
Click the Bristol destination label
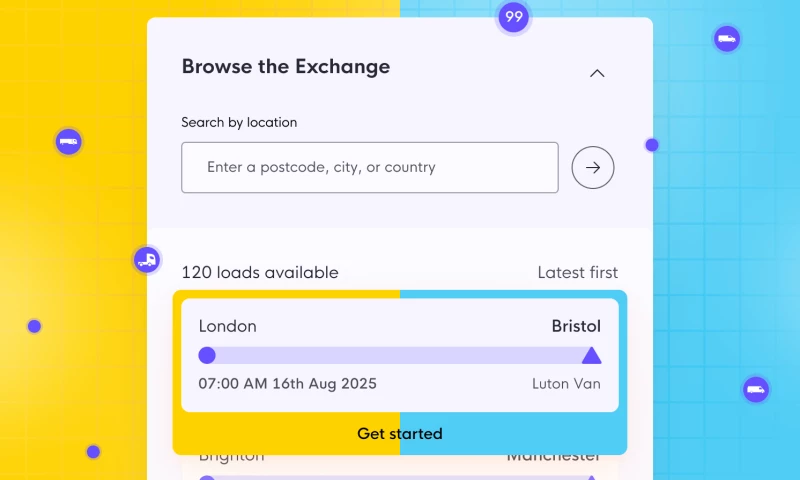tap(576, 326)
